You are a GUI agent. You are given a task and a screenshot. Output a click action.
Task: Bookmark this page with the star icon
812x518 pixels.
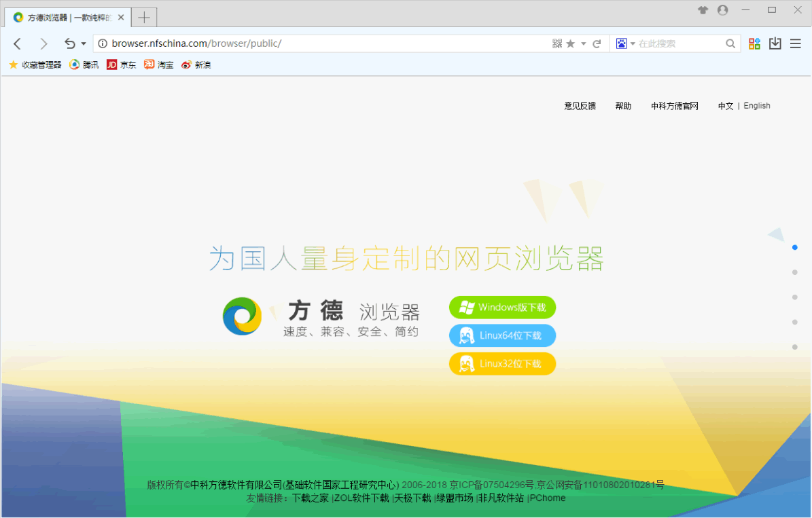(x=571, y=43)
